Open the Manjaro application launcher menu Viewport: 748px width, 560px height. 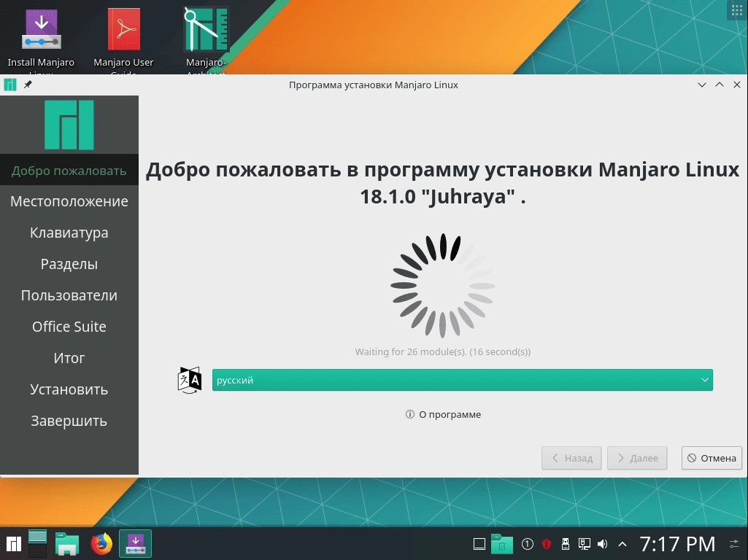13,544
